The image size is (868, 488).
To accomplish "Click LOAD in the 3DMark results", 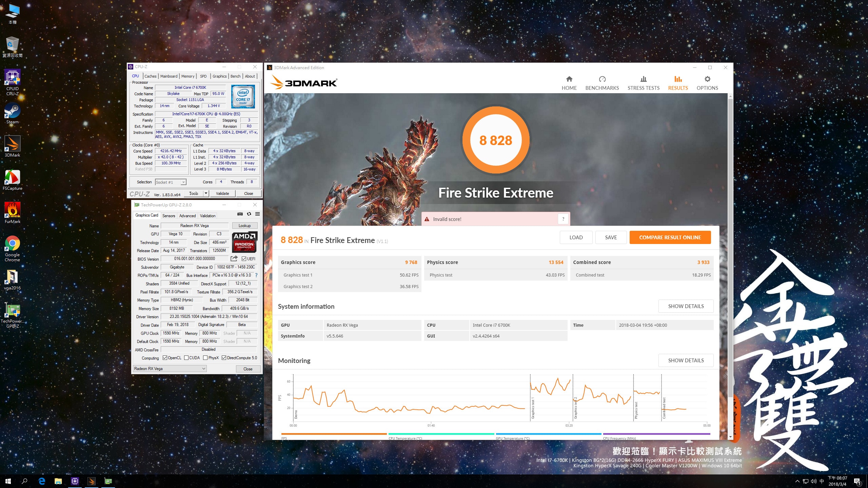I will (x=576, y=237).
